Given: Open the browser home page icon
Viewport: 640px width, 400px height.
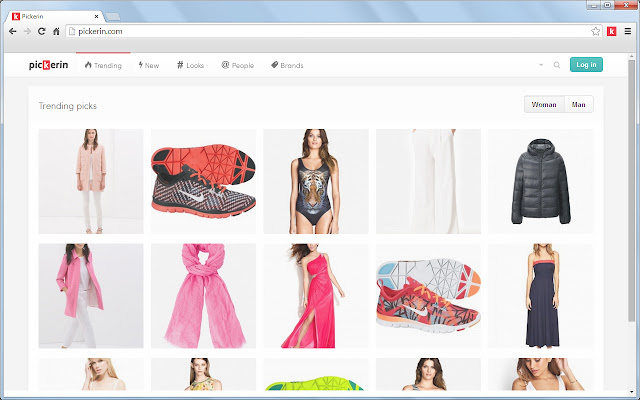Looking at the screenshot, I should click(56, 31).
